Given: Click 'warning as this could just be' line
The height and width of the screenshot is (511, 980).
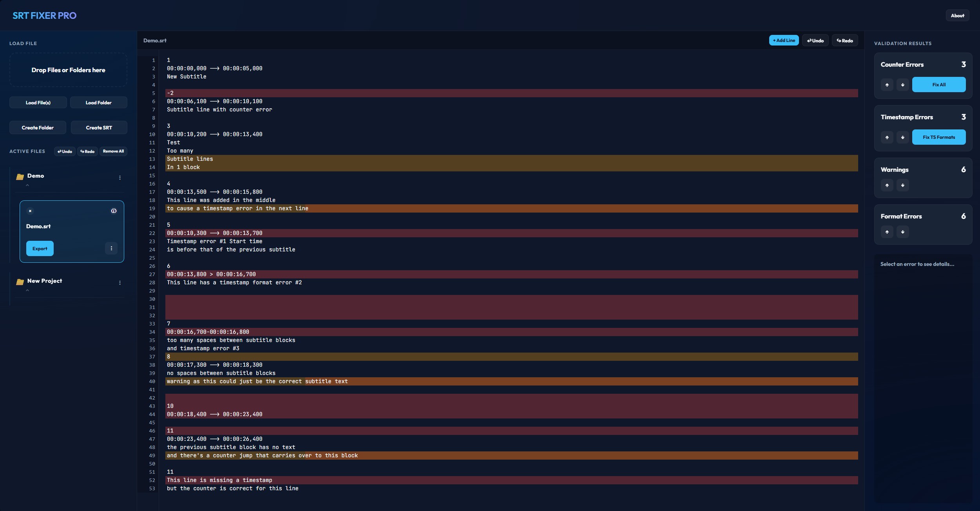Looking at the screenshot, I should click(511, 381).
